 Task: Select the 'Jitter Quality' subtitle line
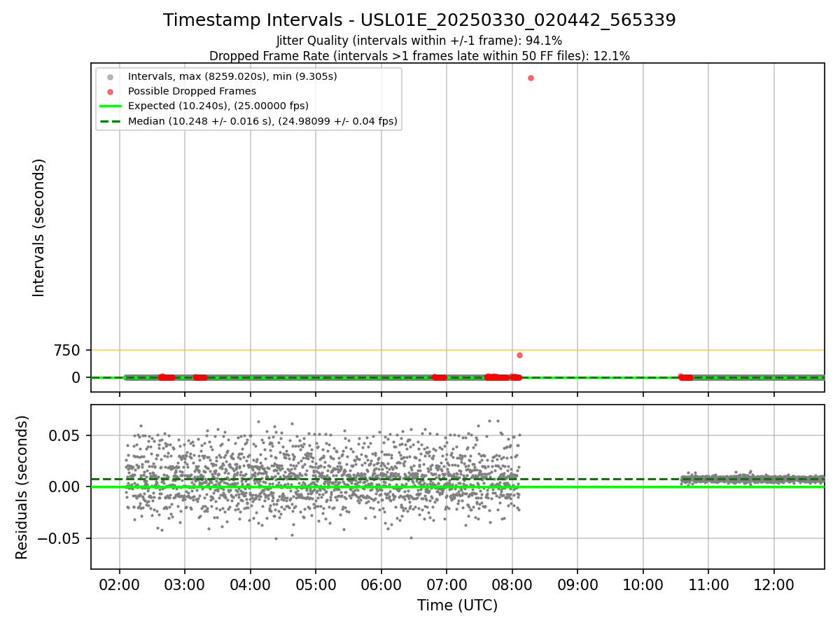[419, 41]
